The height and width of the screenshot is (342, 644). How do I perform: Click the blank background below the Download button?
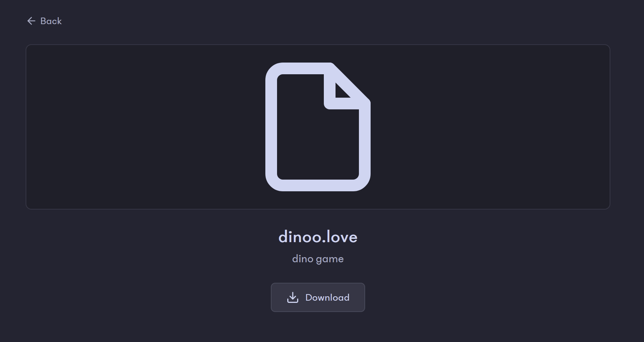pos(318,327)
